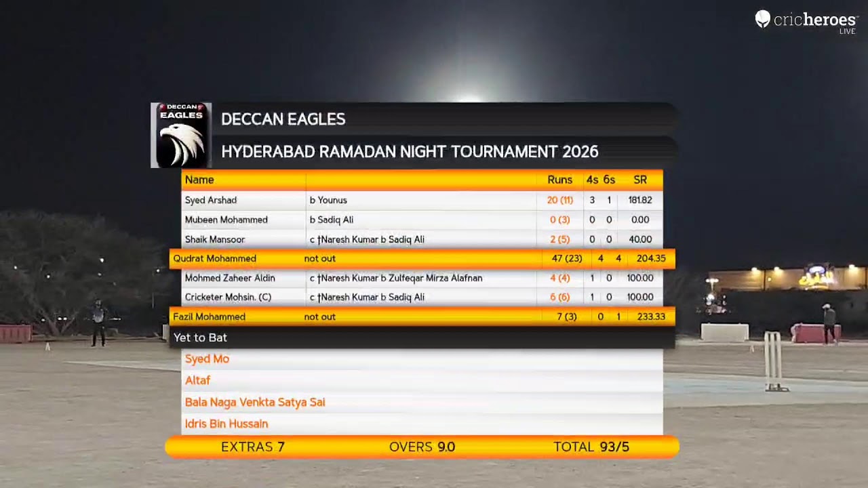Screen dimensions: 868x488
Task: Select batter Syed Arshad
Action: pos(211,200)
